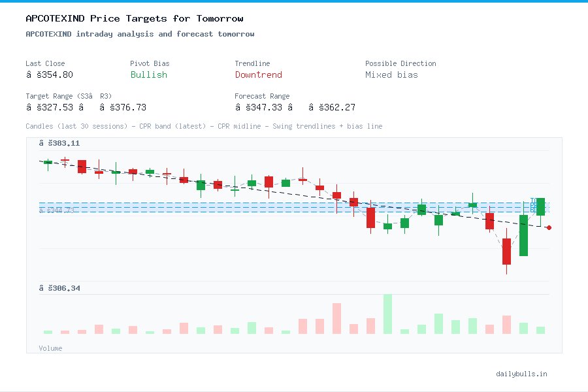Click the red endpoint dot of the bias line
The height and width of the screenshot is (392, 588).
coord(549,228)
